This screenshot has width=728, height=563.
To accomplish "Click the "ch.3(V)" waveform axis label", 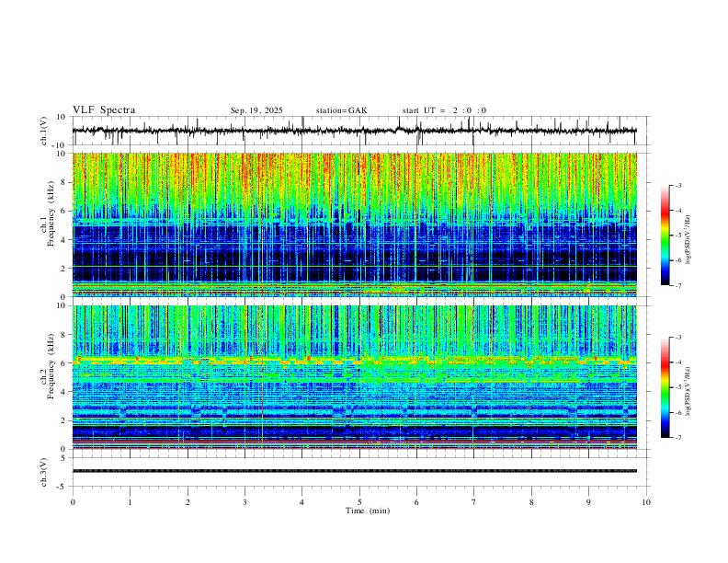I will 44,472.
